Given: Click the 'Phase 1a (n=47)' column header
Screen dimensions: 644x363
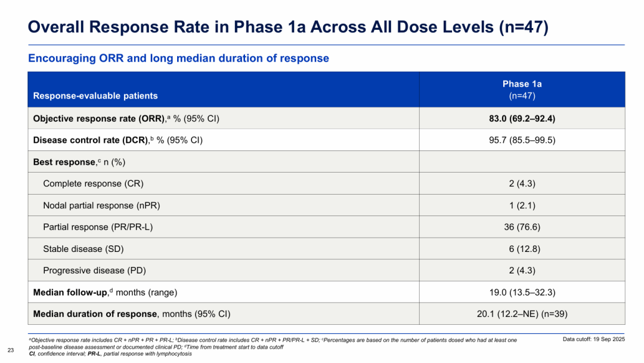Looking at the screenshot, I should click(x=522, y=89).
